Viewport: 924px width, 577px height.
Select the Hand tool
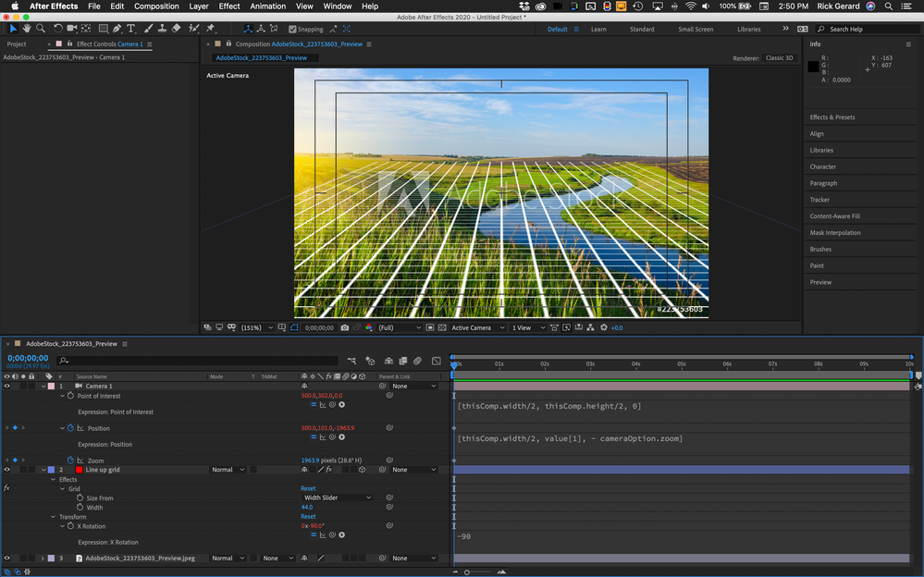point(27,29)
